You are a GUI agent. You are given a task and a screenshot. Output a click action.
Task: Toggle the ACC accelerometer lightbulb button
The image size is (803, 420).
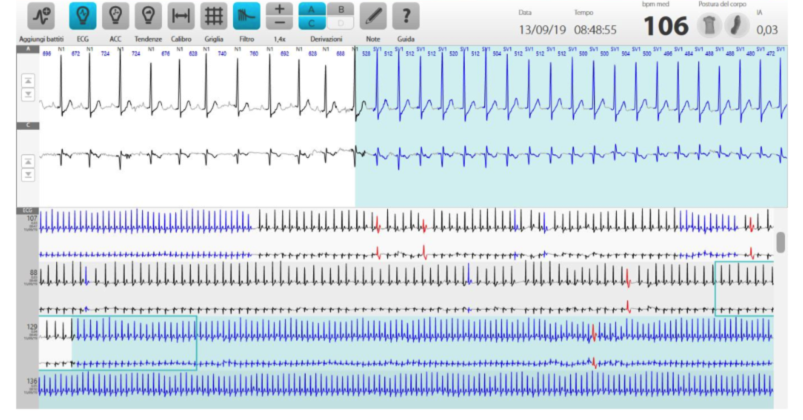click(x=115, y=16)
